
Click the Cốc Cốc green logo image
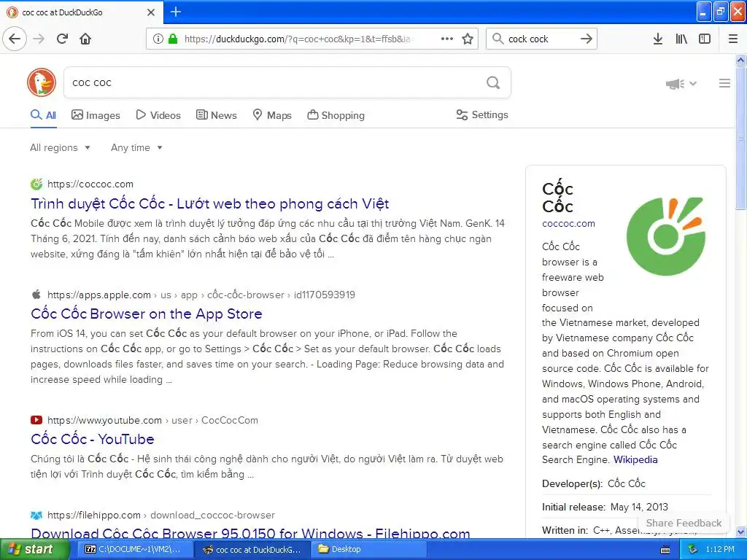click(666, 236)
